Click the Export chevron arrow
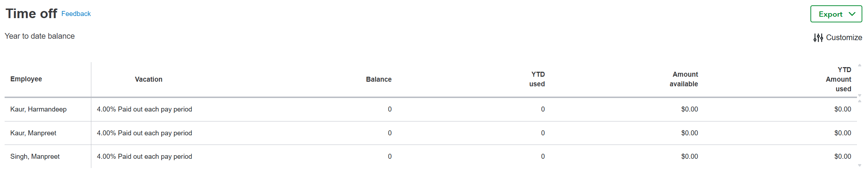868x190 pixels. point(852,14)
